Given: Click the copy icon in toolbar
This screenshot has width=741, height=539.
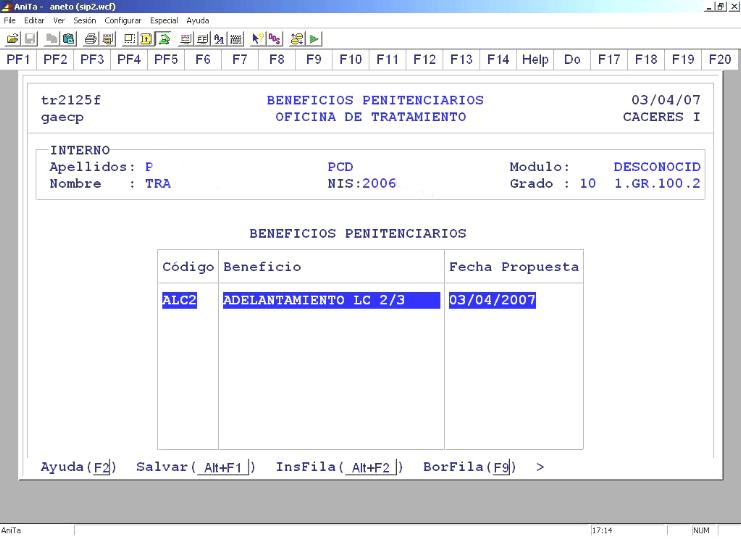Looking at the screenshot, I should (x=51, y=38).
